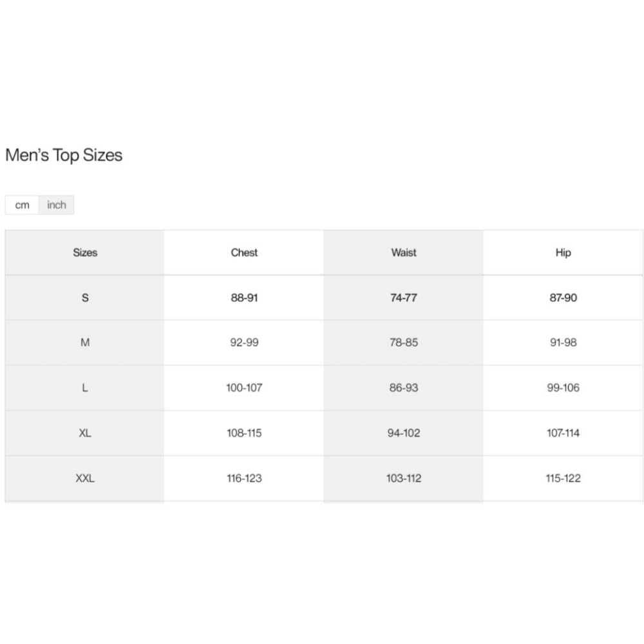Click the Waist column header
Viewport: 644px width, 644px height.
pyautogui.click(x=404, y=252)
